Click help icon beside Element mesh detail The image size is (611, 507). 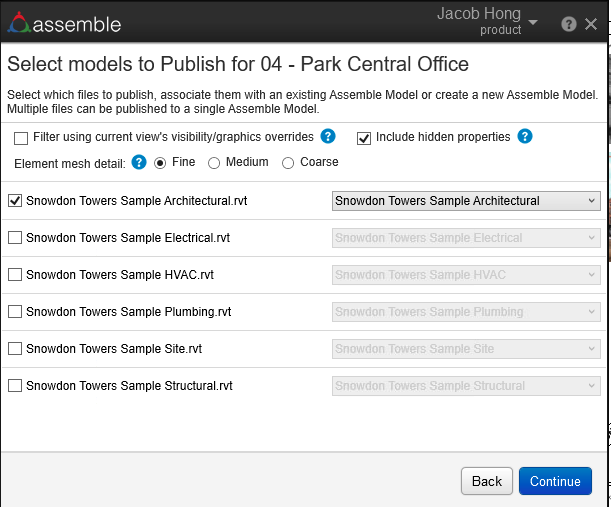(139, 162)
